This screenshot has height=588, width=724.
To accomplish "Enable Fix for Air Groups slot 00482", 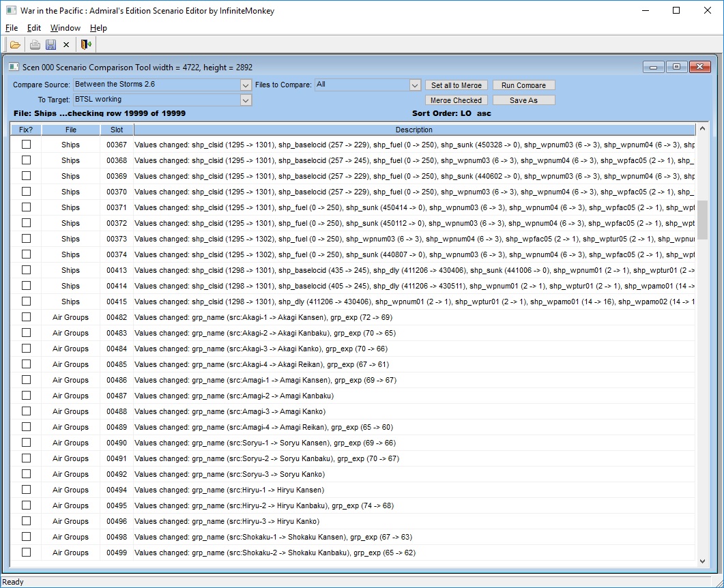I will coord(27,317).
